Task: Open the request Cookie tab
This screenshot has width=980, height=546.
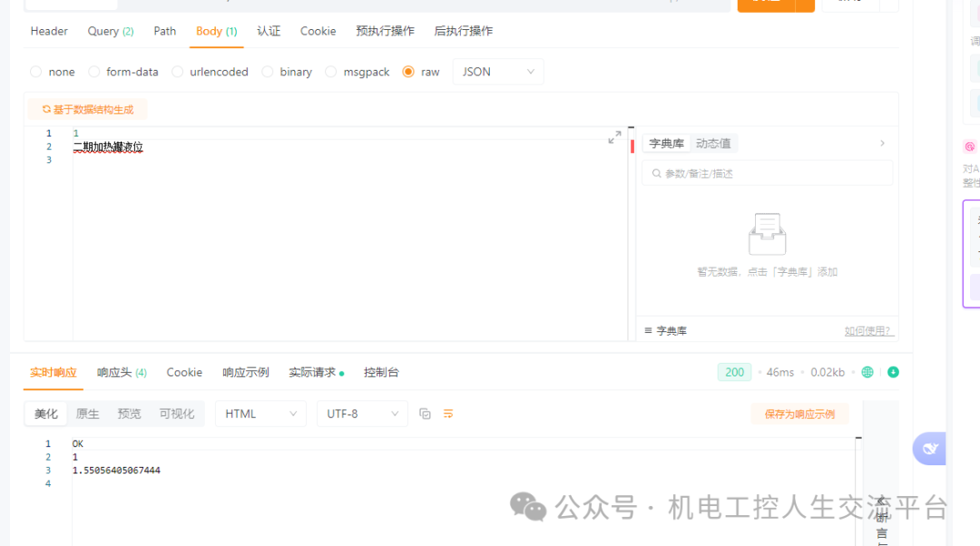Action: pyautogui.click(x=318, y=31)
